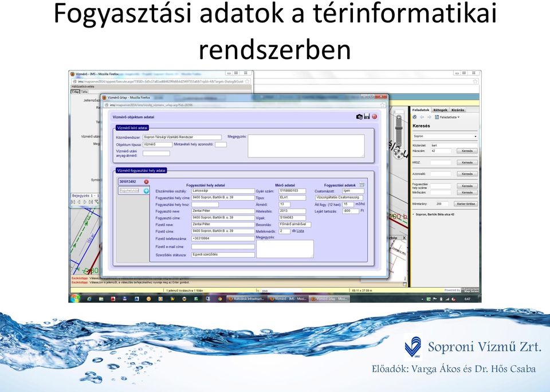Click Keresés button next to Házszám field

point(467,151)
